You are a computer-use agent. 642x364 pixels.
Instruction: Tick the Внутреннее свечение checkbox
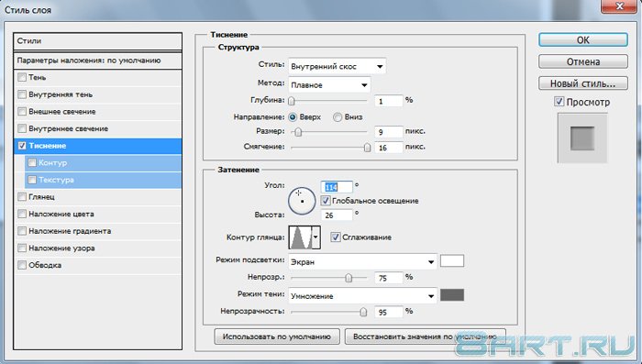tap(22, 128)
